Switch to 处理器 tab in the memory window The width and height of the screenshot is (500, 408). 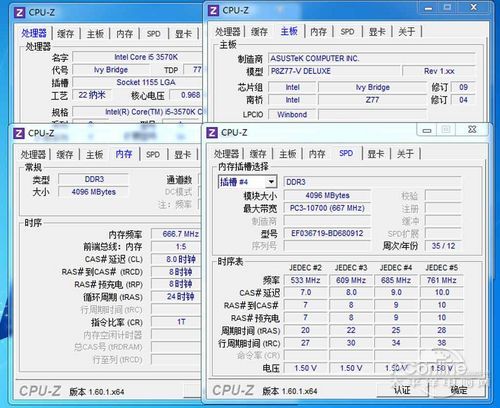33,155
